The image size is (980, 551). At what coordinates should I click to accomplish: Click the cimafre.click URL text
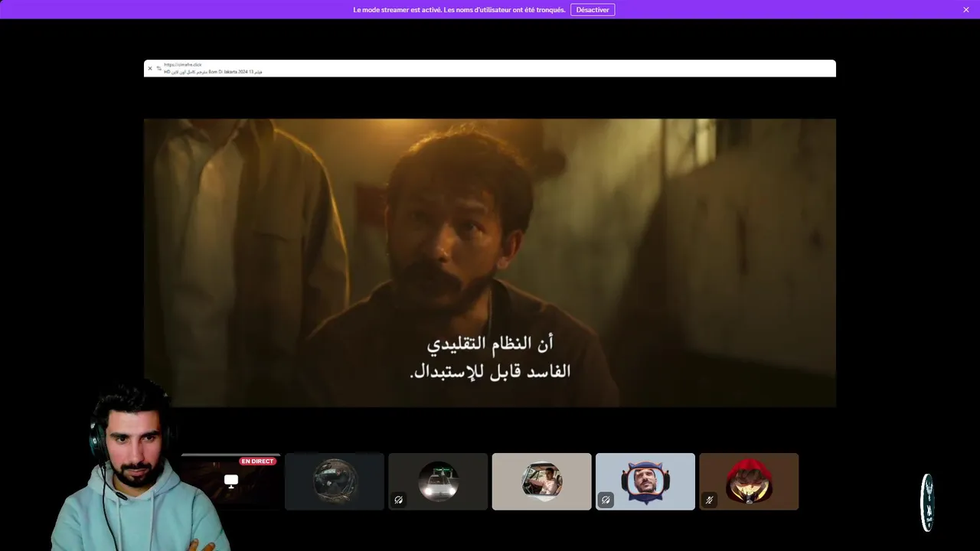click(182, 65)
